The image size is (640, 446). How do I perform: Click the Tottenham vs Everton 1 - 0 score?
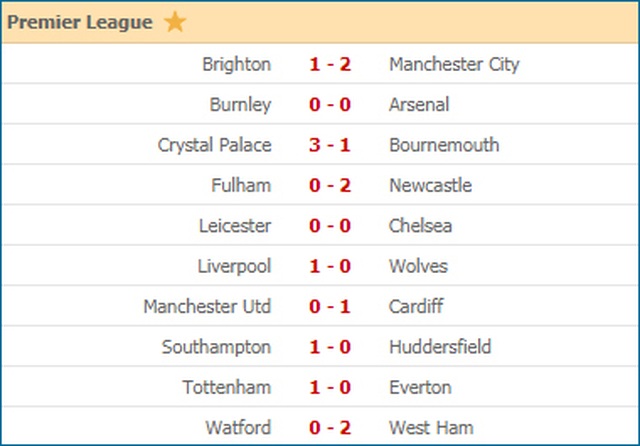[329, 387]
